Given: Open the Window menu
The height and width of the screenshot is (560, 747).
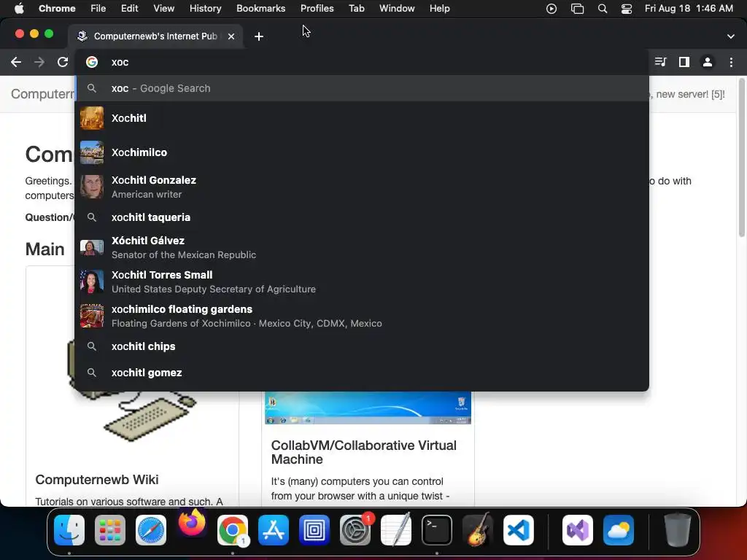Looking at the screenshot, I should point(397,9).
